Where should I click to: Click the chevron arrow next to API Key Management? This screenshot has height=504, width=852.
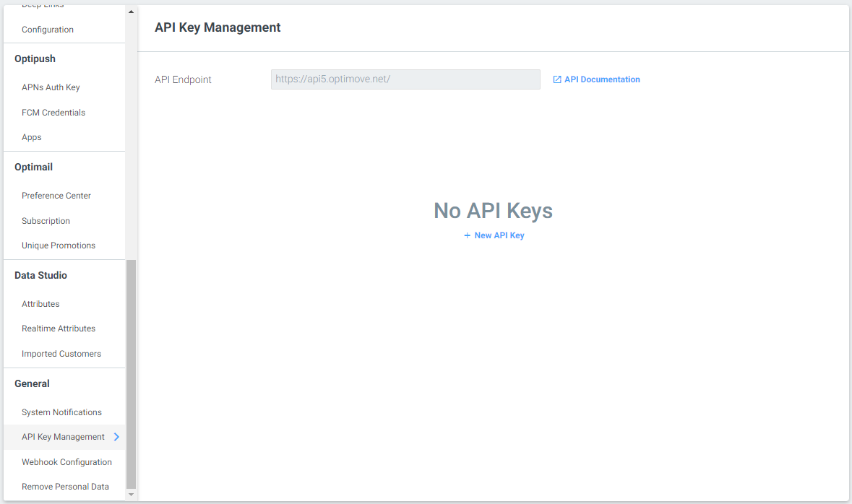tap(116, 437)
